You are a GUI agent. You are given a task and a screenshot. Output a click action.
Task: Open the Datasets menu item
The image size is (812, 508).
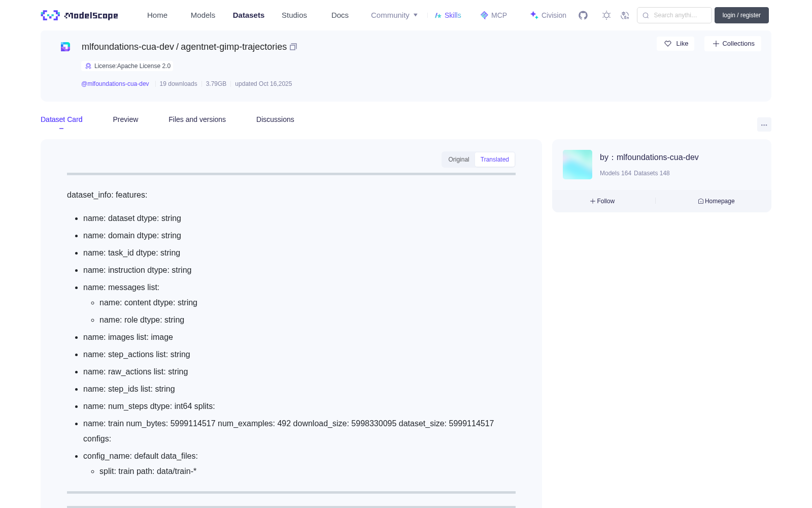(249, 15)
